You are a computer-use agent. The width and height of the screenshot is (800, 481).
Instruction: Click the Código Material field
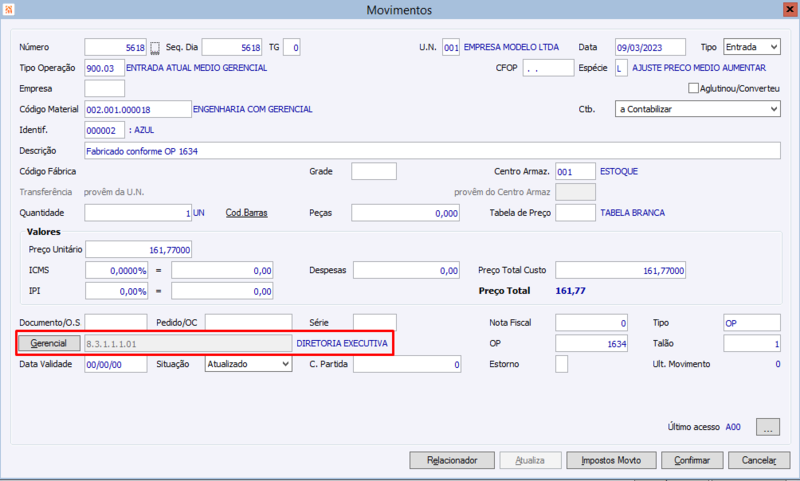[138, 109]
